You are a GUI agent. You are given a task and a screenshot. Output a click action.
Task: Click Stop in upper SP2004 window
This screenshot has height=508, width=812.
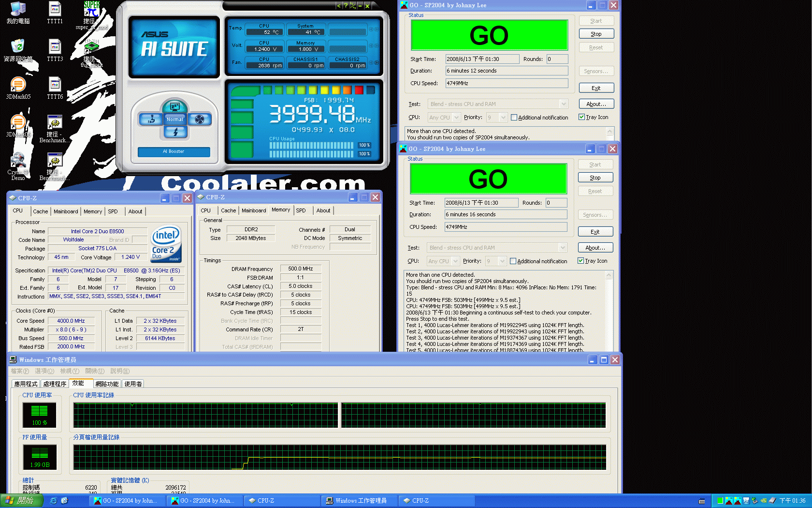(596, 34)
